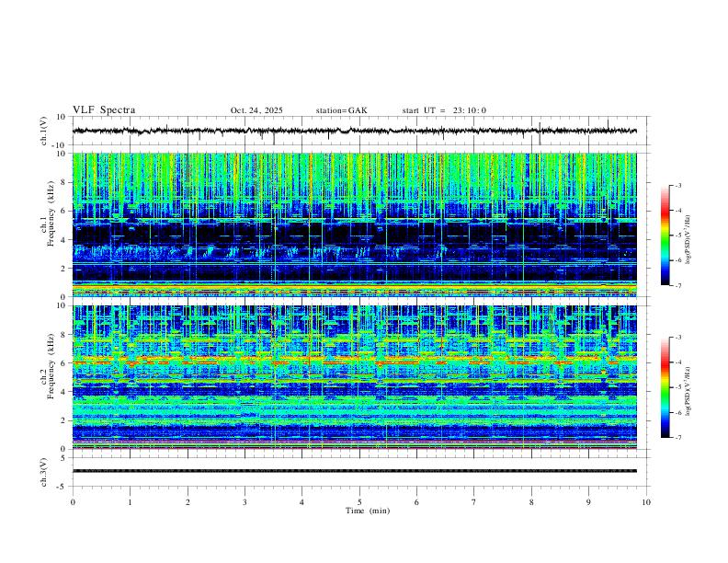Click the -6 label on ch.2 colorbar
The height and width of the screenshot is (563, 728).
pos(678,412)
